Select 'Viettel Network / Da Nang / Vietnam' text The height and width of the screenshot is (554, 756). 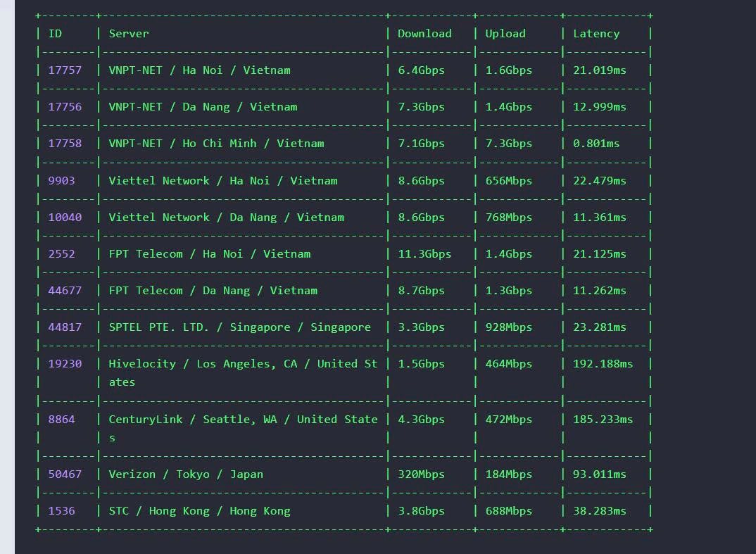click(x=227, y=218)
